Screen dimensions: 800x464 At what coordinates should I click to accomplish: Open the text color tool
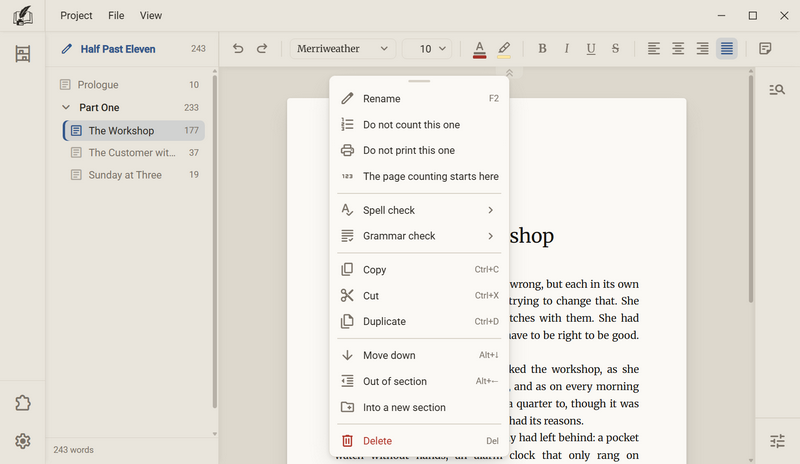(479, 50)
